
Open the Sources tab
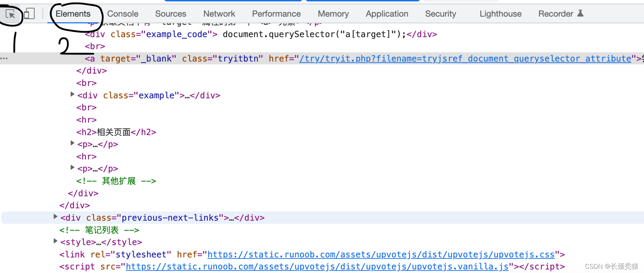coord(171,14)
